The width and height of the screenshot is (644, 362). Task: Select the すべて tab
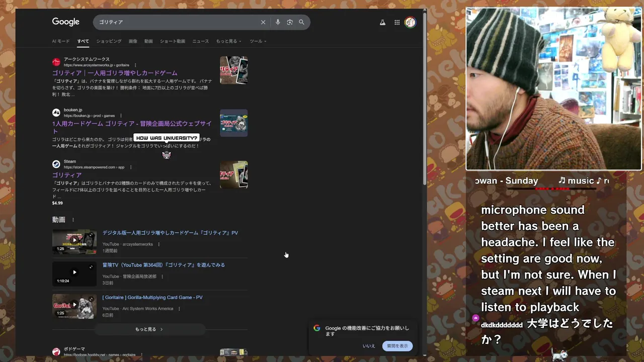(x=83, y=41)
